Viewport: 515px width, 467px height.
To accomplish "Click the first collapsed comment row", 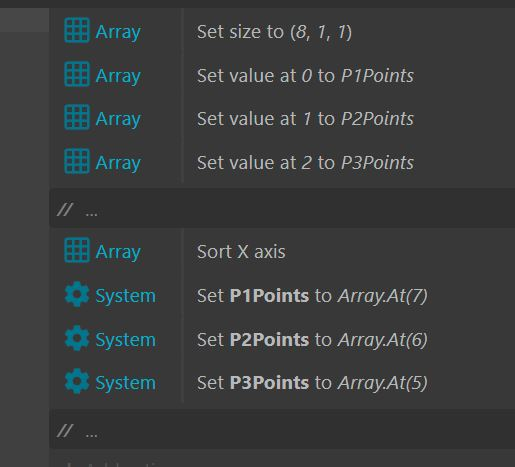I will [x=282, y=208].
